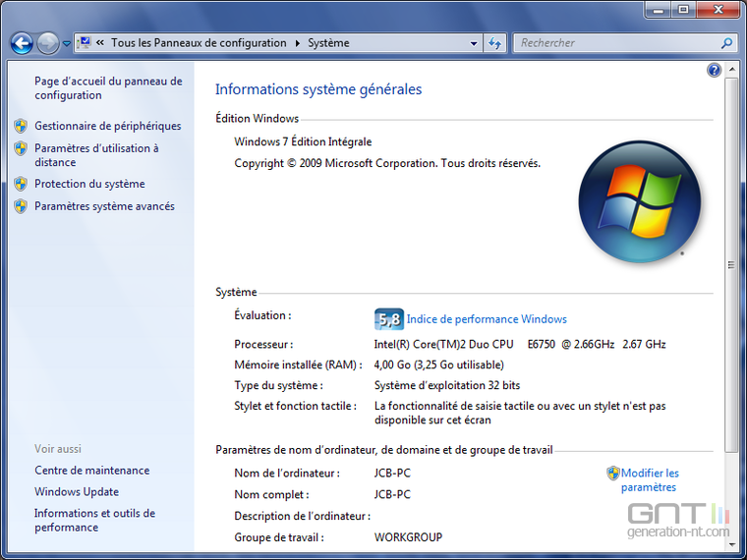The height and width of the screenshot is (560, 747).
Task: Open Indice de performance Windows link
Action: [x=487, y=319]
